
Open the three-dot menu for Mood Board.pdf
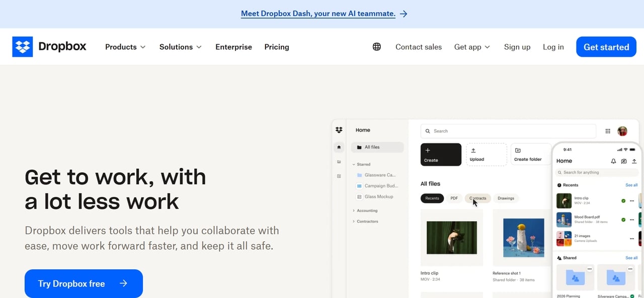pyautogui.click(x=632, y=220)
